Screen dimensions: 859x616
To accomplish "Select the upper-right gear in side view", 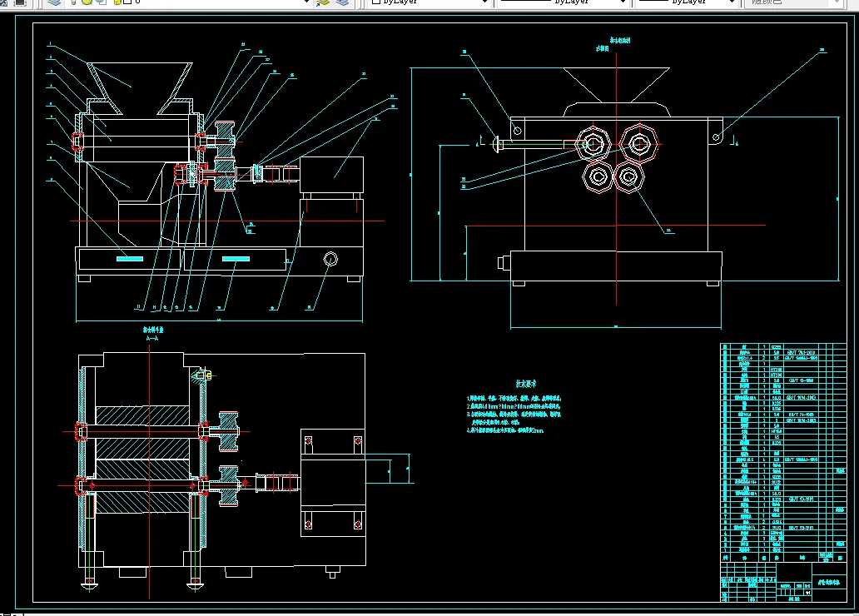I will pos(639,144).
